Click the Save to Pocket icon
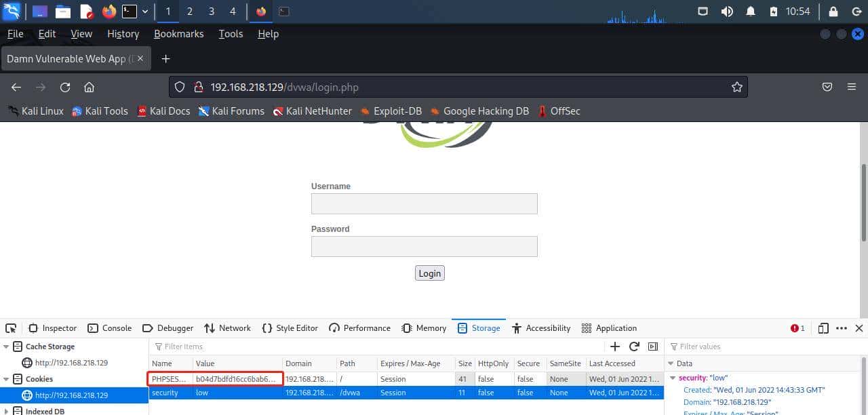 click(827, 87)
